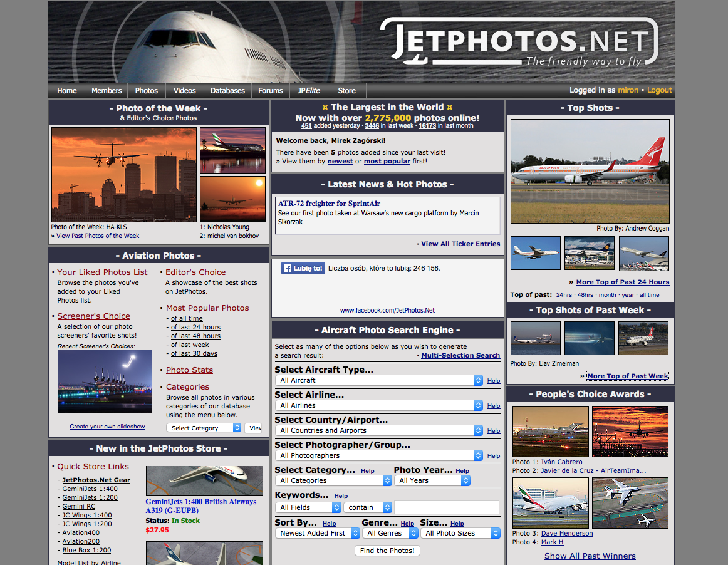Screen dimensions: 728x565
Task: Expand the All Photographers dropdown
Action: (x=379, y=455)
